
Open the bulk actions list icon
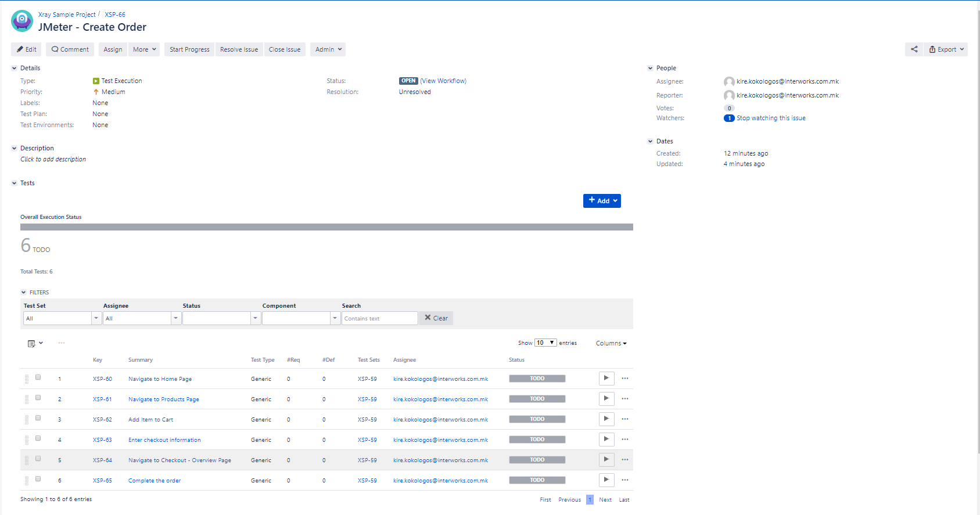point(35,343)
